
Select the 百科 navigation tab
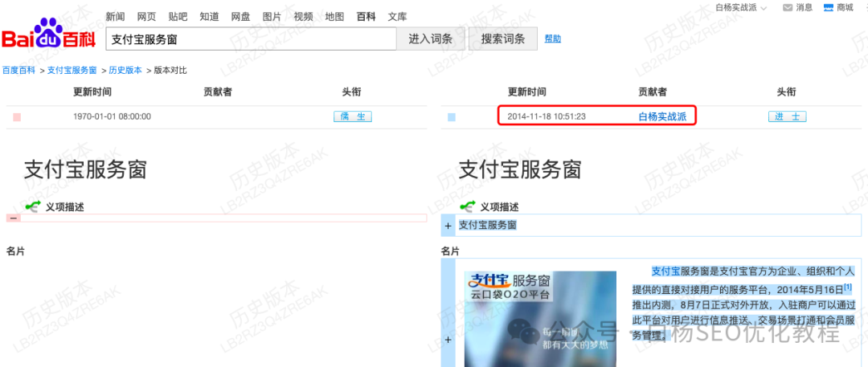(366, 17)
